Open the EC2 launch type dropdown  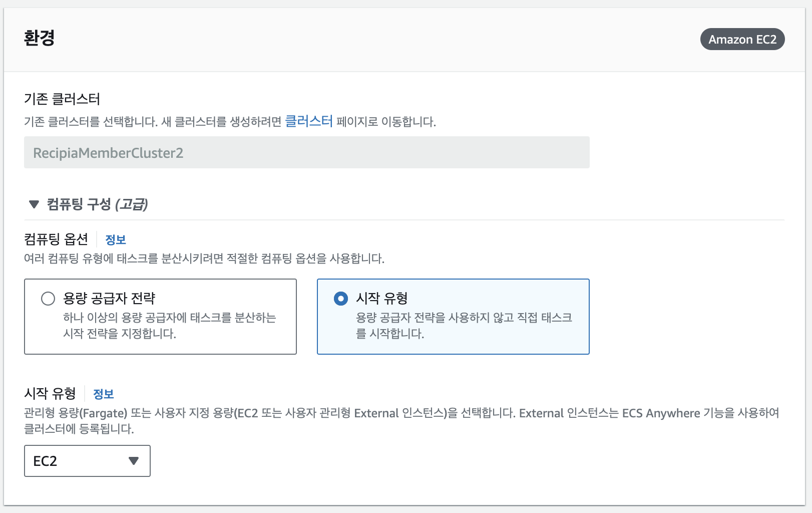87,461
